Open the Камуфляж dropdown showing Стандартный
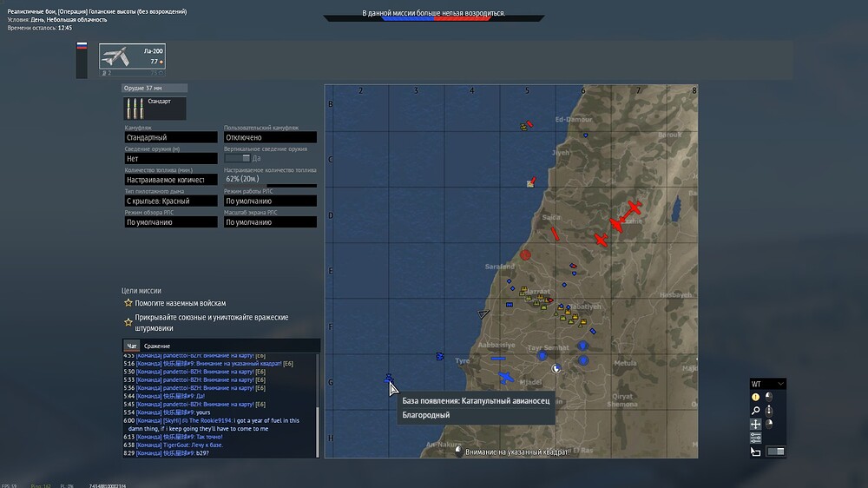868x488 pixels. pos(170,137)
